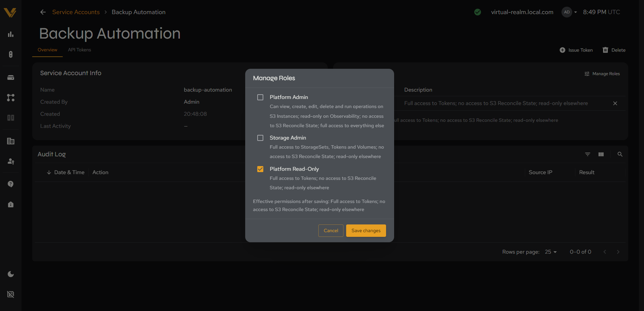Go to previous page of audit log
Image resolution: width=644 pixels, height=311 pixels.
click(605, 252)
